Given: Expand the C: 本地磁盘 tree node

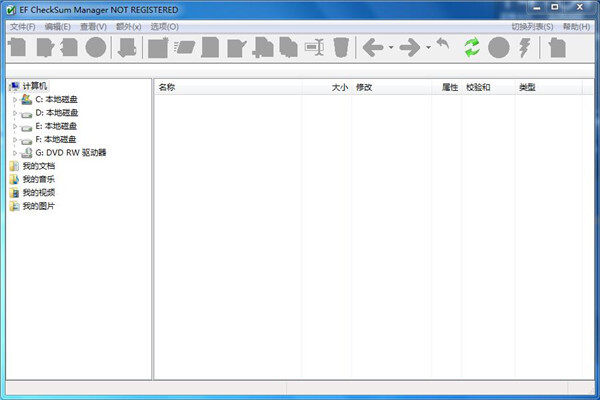Looking at the screenshot, I should click(15, 100).
